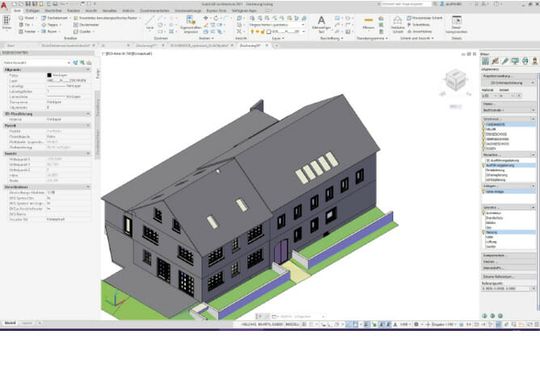Open the Einfügen ribbon tab
The height and width of the screenshot is (373, 540).
pos(32,11)
